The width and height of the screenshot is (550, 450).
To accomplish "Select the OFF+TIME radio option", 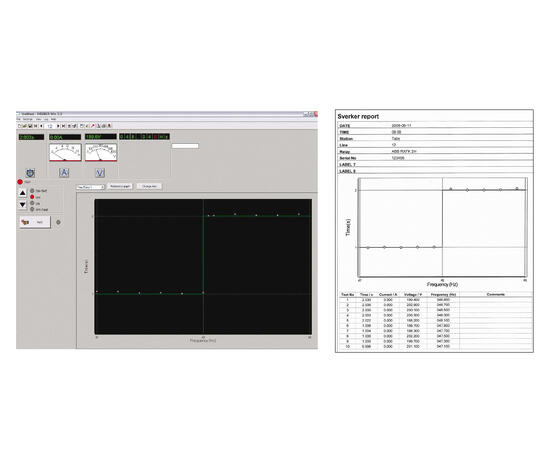I will (32, 209).
